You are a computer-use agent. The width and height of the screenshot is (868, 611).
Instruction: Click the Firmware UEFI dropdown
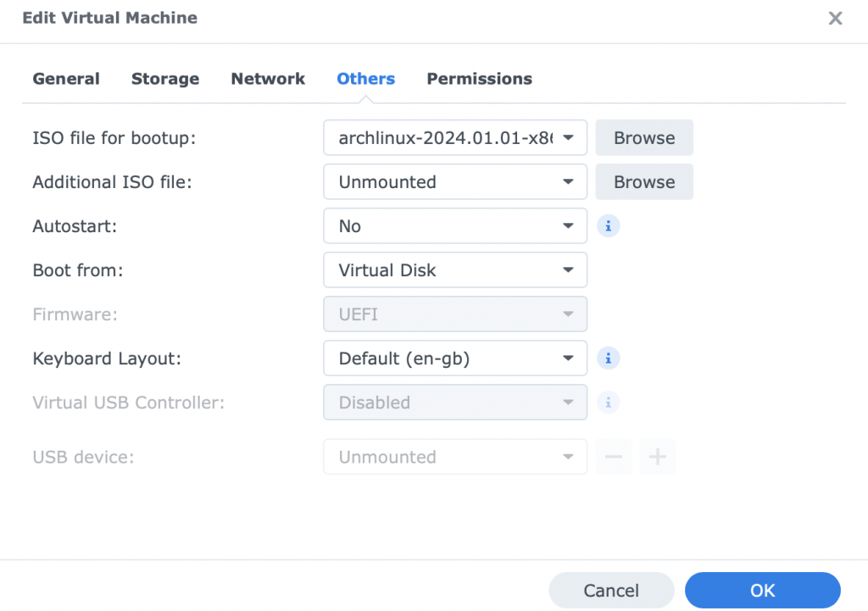[455, 314]
